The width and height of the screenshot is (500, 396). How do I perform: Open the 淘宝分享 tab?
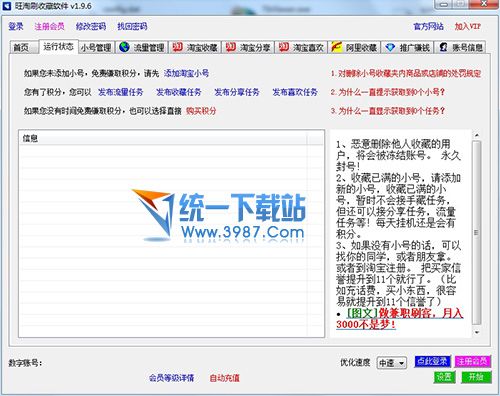pos(248,47)
